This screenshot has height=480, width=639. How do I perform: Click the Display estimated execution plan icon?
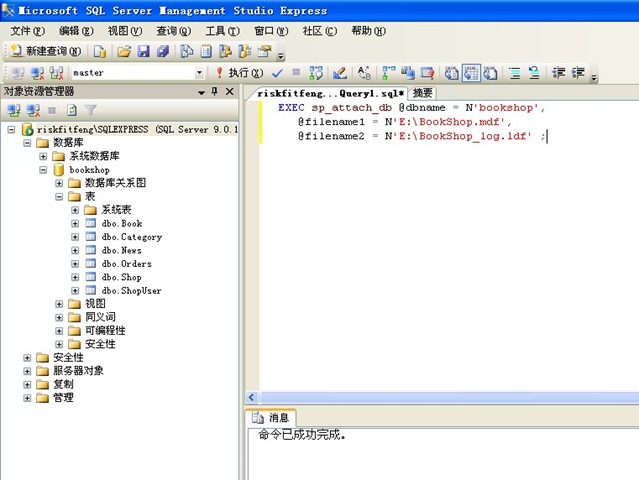pyautogui.click(x=316, y=73)
